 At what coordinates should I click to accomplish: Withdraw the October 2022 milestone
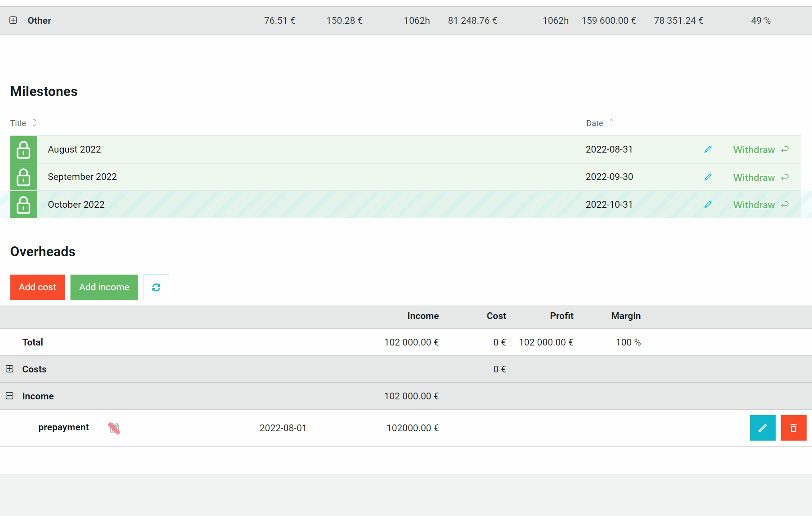pos(761,205)
